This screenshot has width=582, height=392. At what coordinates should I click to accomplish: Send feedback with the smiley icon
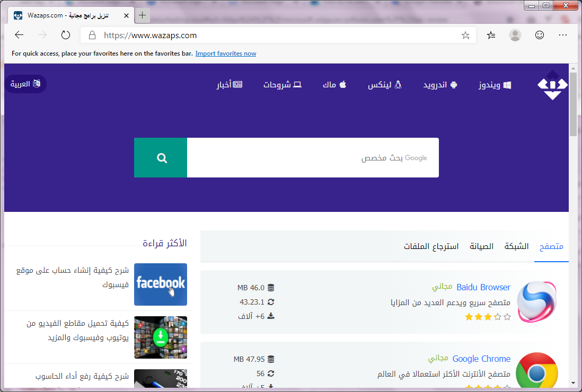tap(539, 35)
